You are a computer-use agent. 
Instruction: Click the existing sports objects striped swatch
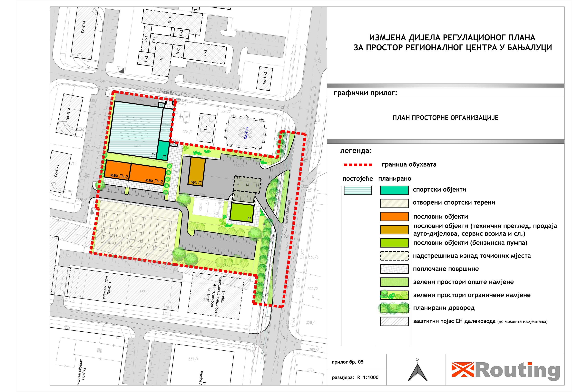pos(358,190)
